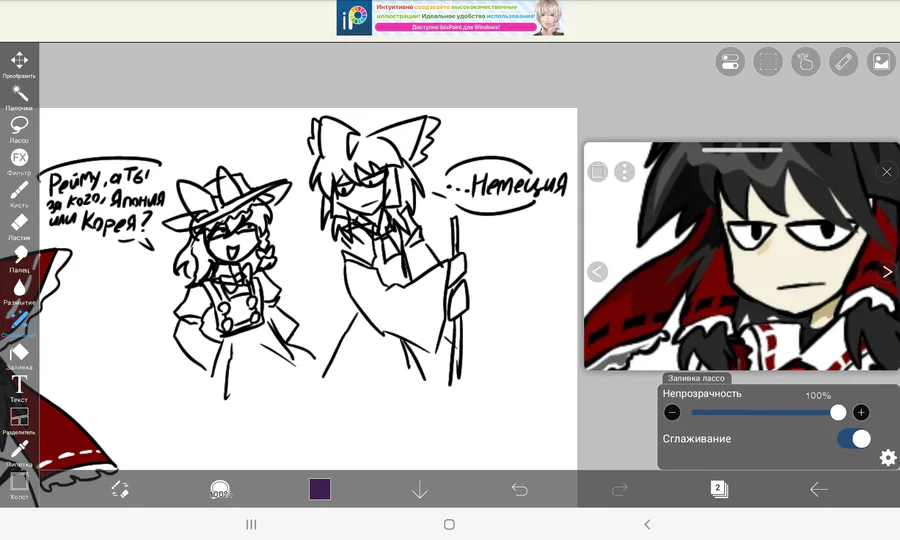Click the reference image of the character

(742, 256)
